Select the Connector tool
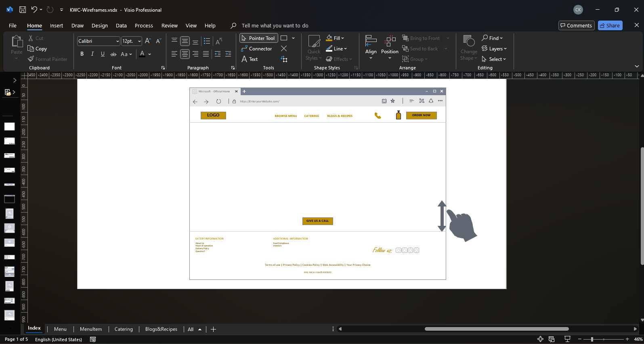 [x=257, y=48]
